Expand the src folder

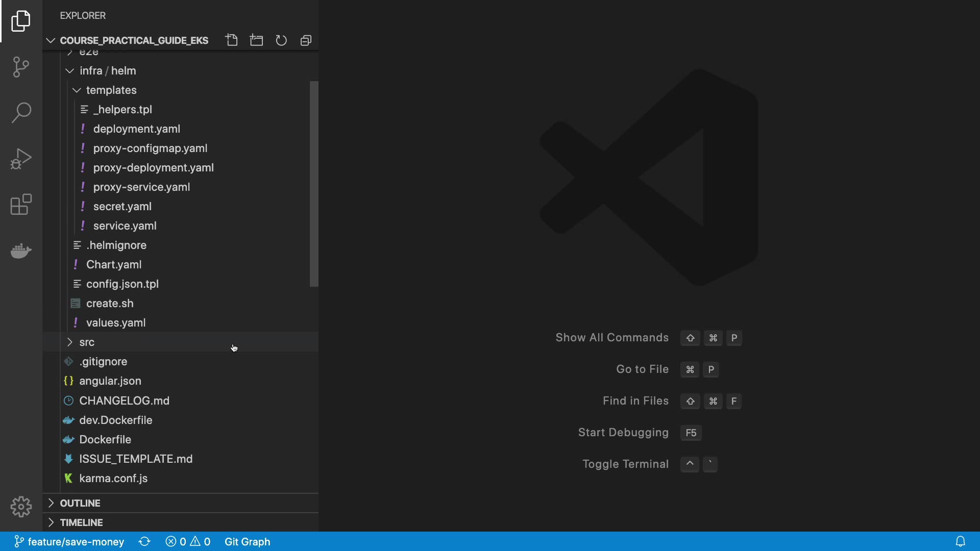coord(87,342)
